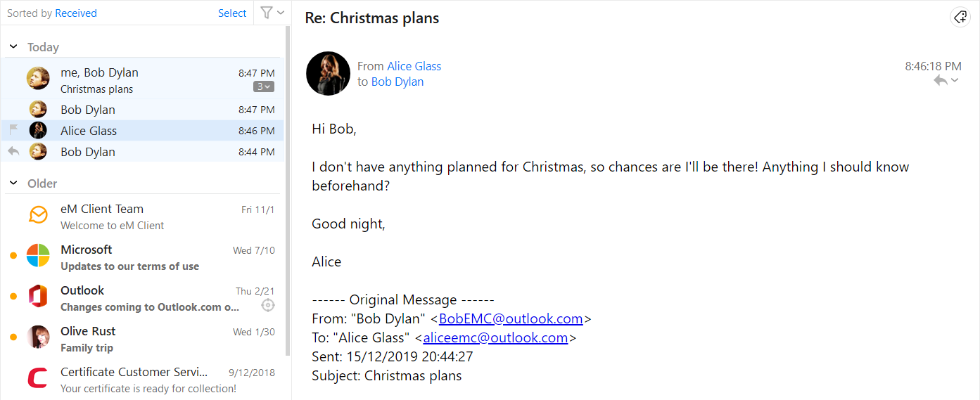980x400 pixels.
Task: Collapse the Older group
Action: [13, 183]
